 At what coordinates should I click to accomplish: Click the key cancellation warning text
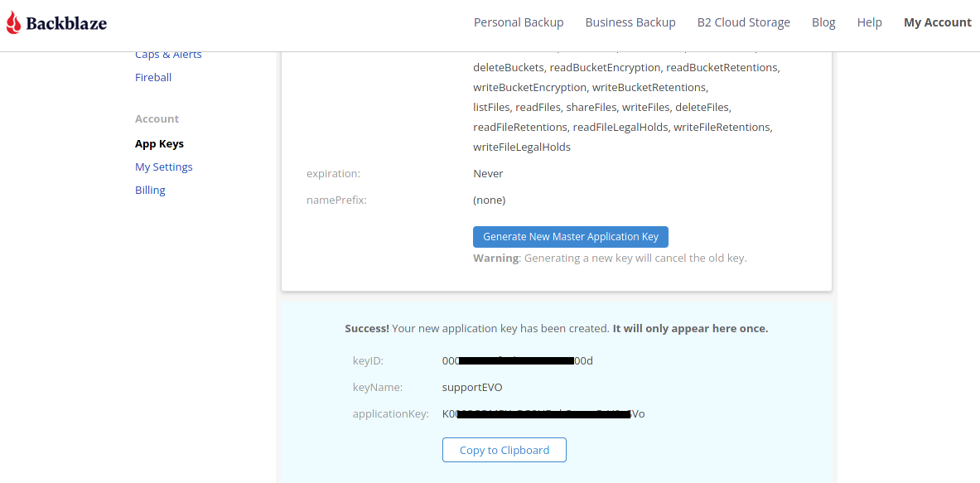610,258
